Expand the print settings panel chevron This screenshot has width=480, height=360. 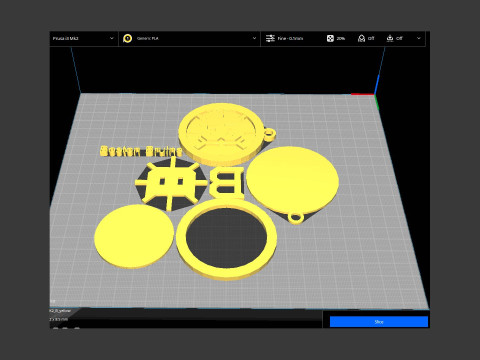coord(419,38)
